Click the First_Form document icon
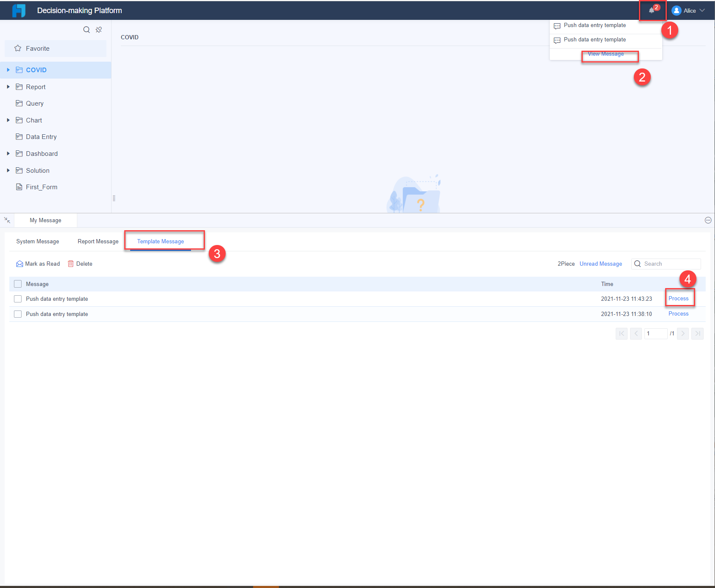This screenshot has height=588, width=715. tap(19, 187)
